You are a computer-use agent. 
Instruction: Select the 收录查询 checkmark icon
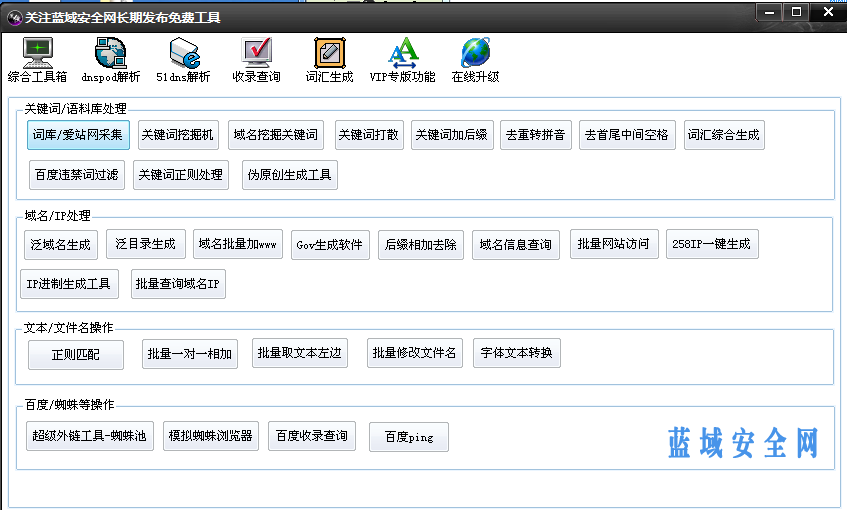(256, 53)
